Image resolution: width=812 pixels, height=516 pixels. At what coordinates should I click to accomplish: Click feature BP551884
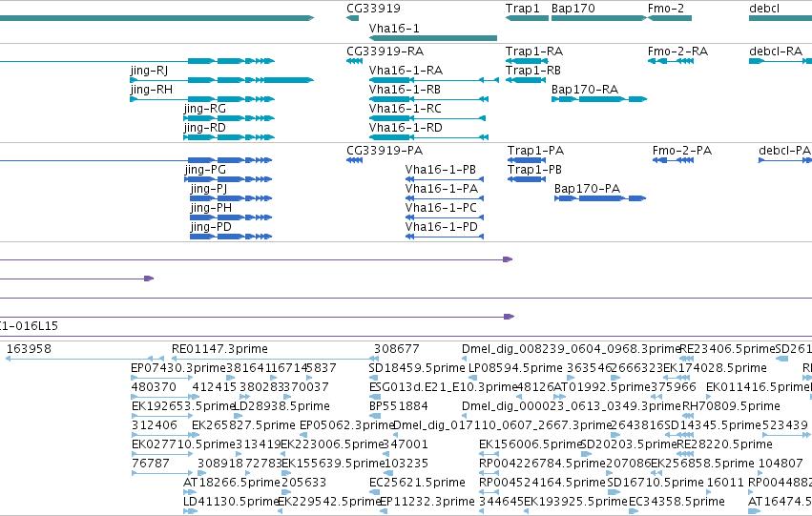point(399,407)
